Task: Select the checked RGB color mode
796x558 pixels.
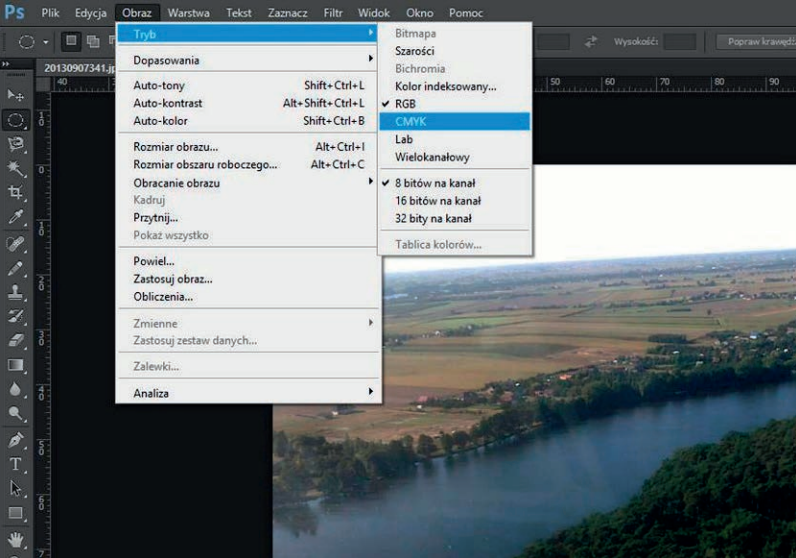Action: (x=404, y=103)
